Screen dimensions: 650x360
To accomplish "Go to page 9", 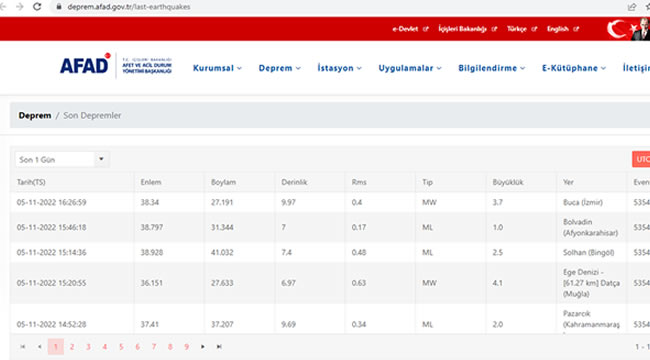I will (187, 347).
